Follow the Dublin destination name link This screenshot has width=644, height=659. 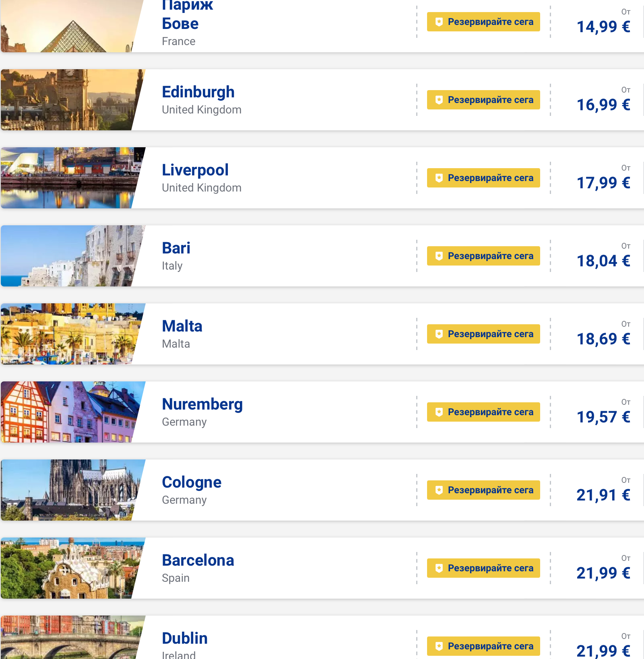(x=185, y=638)
